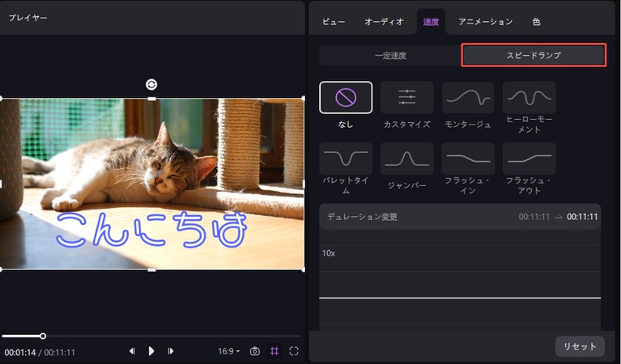Click the current timecode 00:01:14
This screenshot has height=364, width=621.
[20, 352]
